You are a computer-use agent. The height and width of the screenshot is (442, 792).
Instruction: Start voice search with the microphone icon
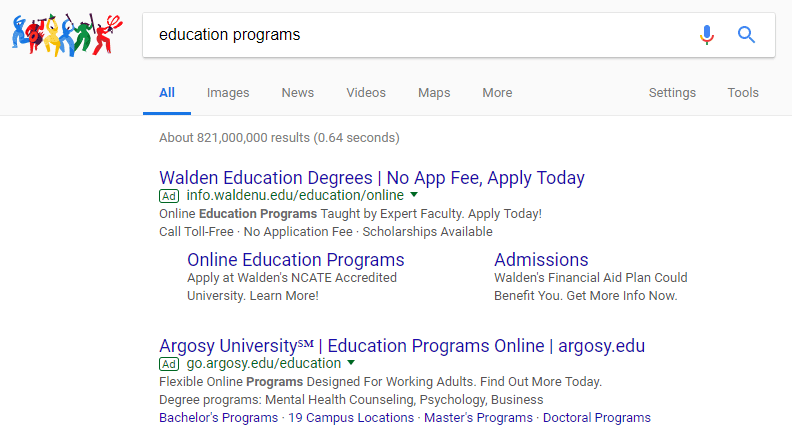click(x=707, y=35)
